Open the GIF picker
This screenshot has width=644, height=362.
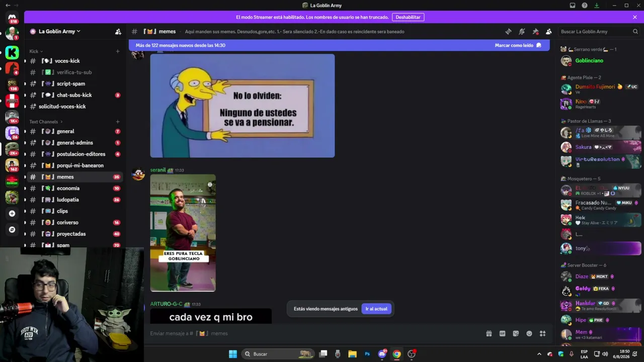click(x=502, y=333)
